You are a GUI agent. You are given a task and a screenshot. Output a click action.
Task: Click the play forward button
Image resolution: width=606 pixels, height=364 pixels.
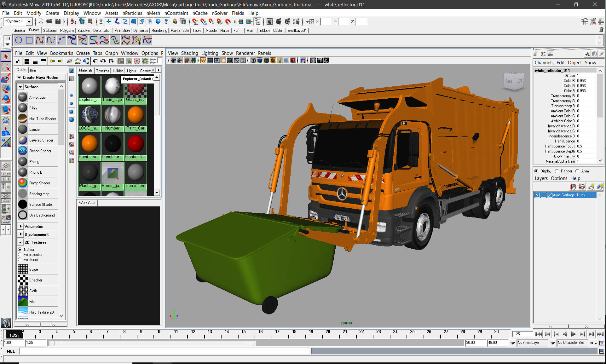[574, 334]
